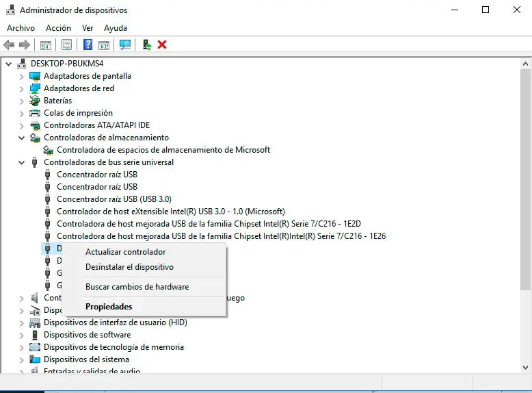Close the Administrador de dispositivos window
The height and width of the screenshot is (393, 532).
click(517, 10)
